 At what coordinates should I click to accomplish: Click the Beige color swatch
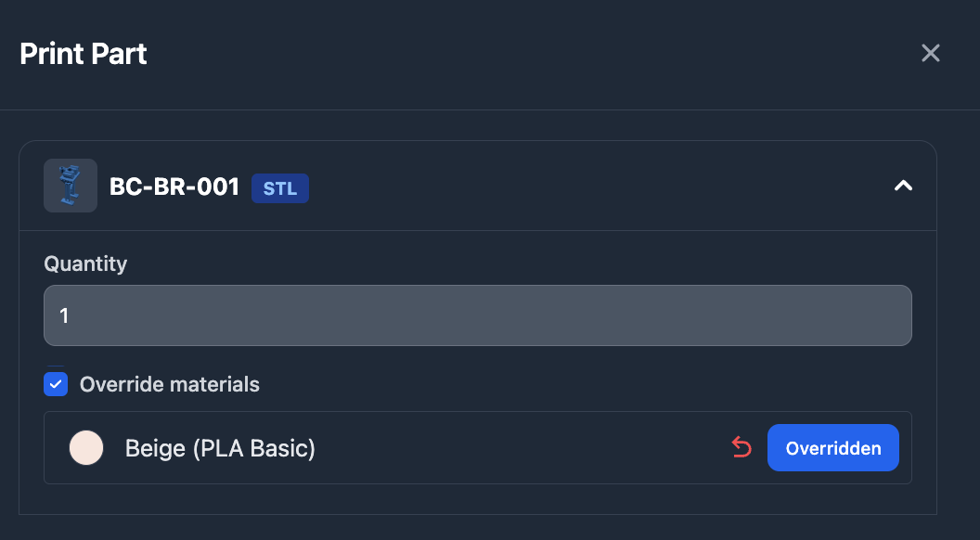(x=86, y=448)
